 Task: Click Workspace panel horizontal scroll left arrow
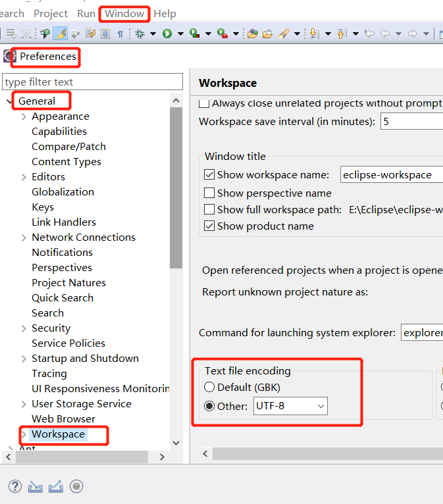point(205,453)
